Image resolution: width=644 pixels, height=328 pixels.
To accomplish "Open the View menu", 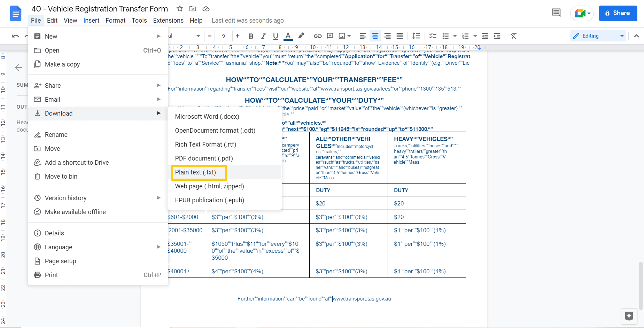I will [x=70, y=21].
